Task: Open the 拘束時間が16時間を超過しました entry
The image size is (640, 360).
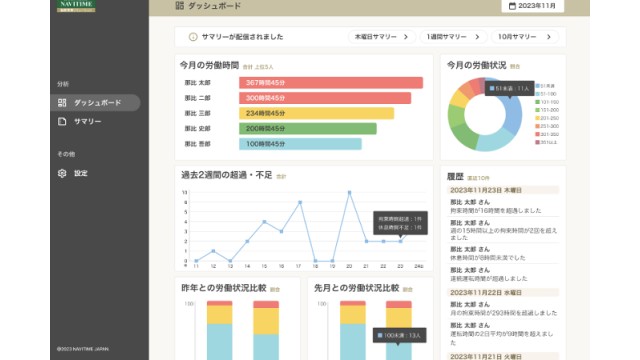Action: point(502,207)
